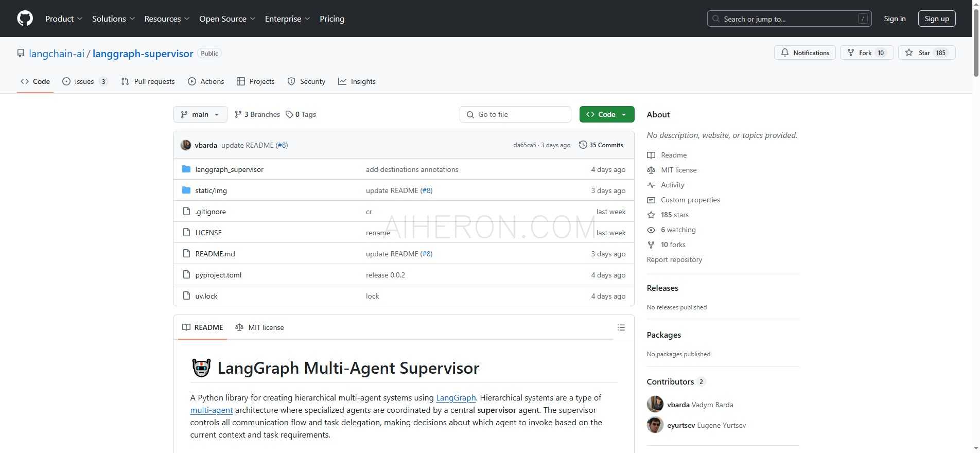
Task: Open the Insights tab
Action: click(x=357, y=81)
